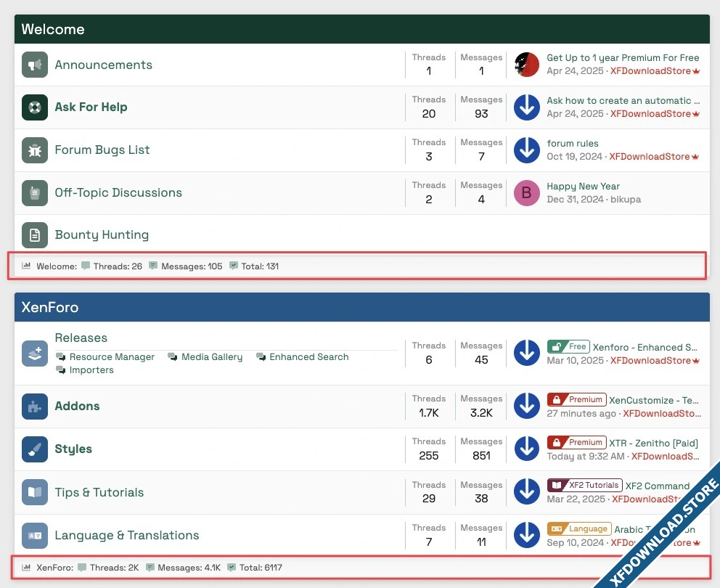Open the poster avatar in the Tips & Tutorials row
Screen dimensions: 720x588
(x=527, y=491)
